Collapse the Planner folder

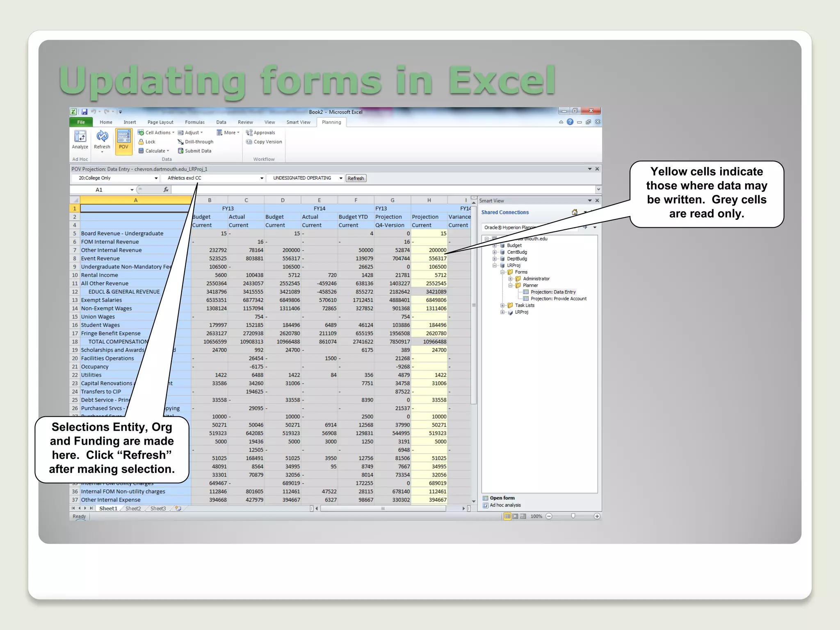click(x=510, y=285)
